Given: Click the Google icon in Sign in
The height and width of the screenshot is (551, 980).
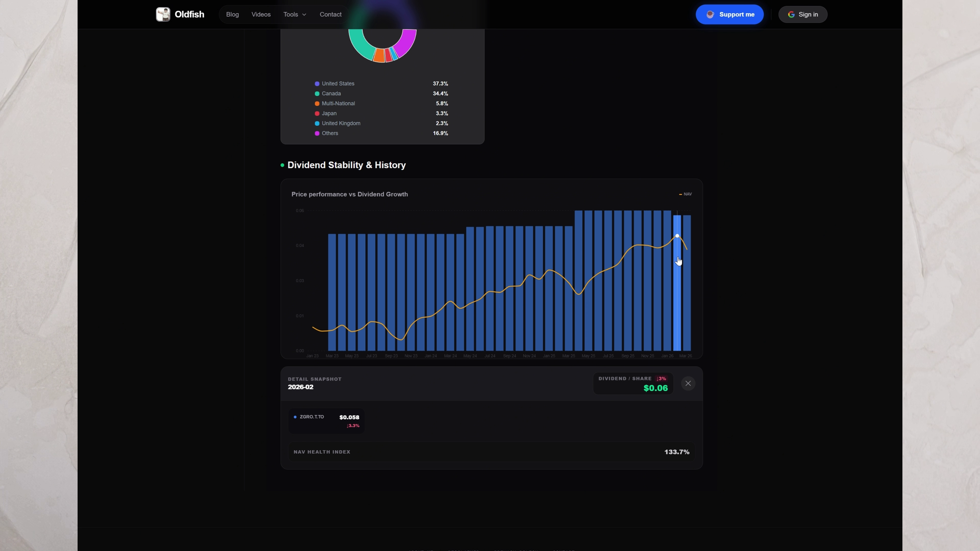Looking at the screenshot, I should [x=791, y=15].
